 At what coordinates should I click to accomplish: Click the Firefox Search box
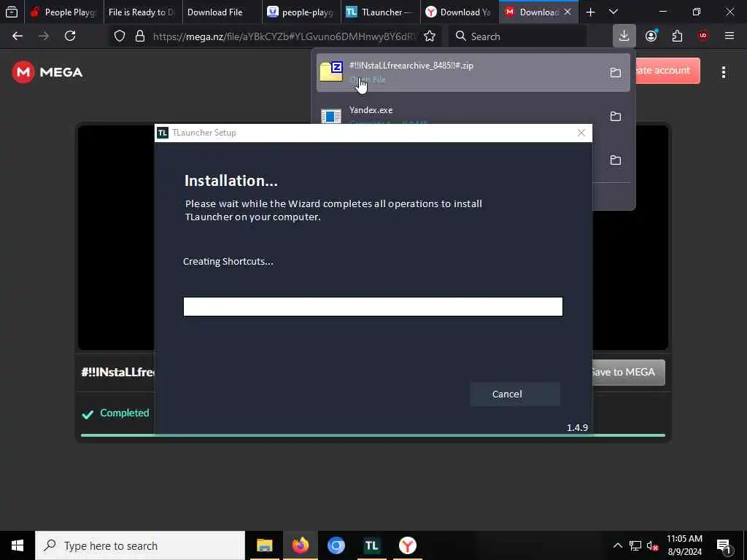click(x=517, y=36)
